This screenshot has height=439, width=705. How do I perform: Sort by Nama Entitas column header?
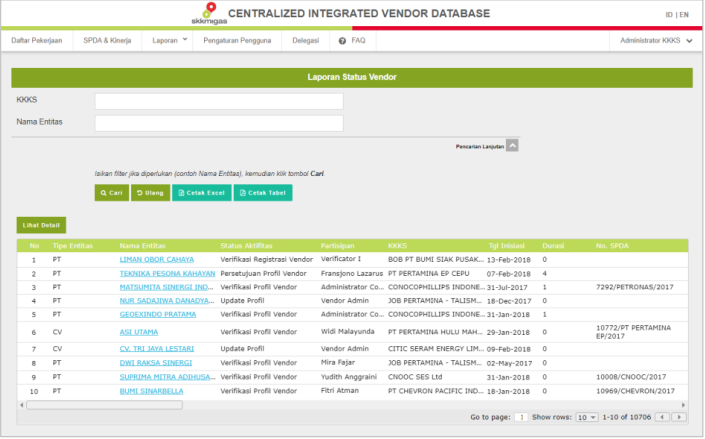coord(143,246)
